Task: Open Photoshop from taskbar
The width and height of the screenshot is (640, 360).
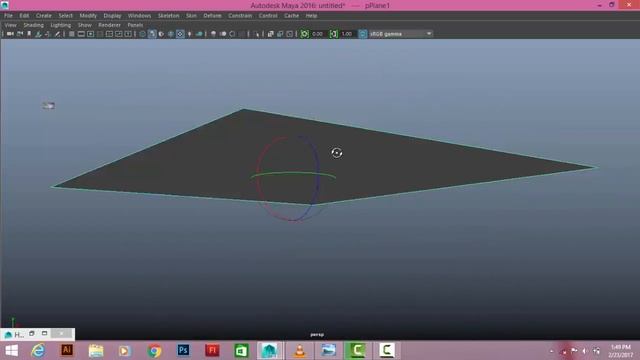Action: pyautogui.click(x=183, y=350)
